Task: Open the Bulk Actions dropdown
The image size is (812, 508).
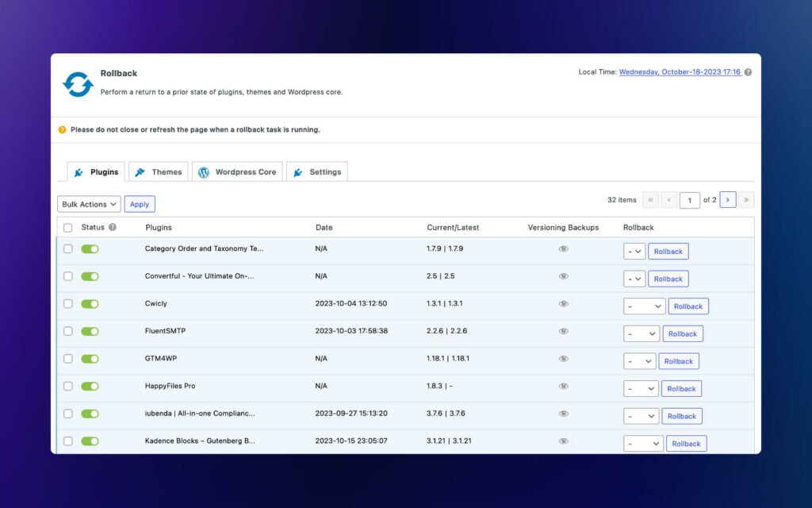Action: (88, 203)
